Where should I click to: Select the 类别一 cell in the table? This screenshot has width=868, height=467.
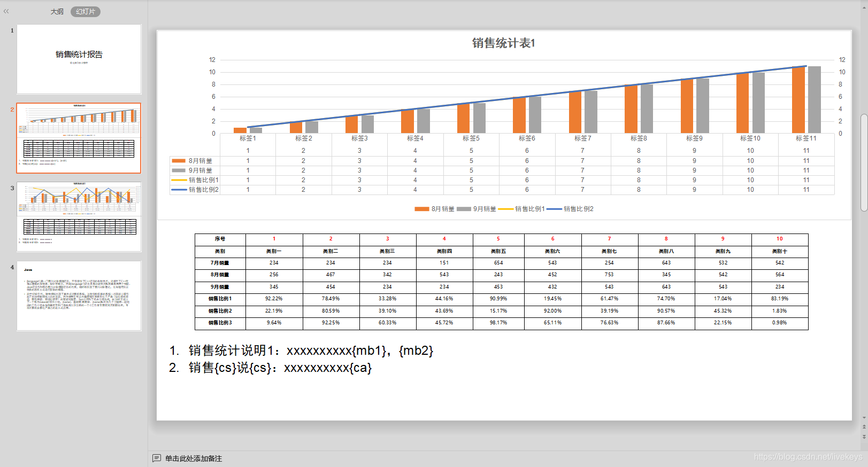(274, 251)
